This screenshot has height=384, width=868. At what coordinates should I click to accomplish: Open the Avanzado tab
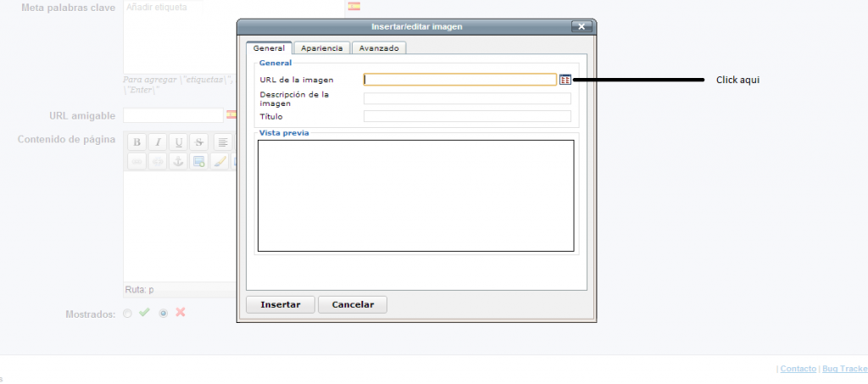point(379,48)
